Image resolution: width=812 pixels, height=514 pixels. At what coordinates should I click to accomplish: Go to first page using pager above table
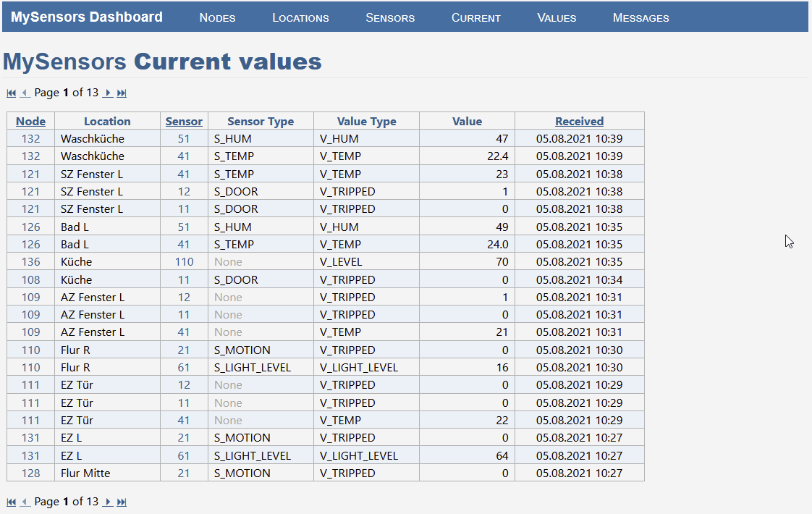pos(12,93)
